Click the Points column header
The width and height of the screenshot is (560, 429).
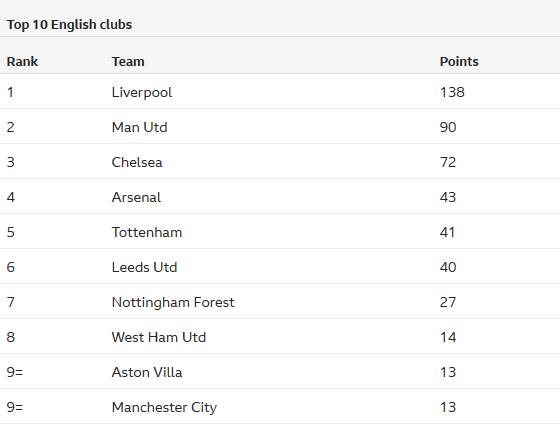(x=459, y=61)
